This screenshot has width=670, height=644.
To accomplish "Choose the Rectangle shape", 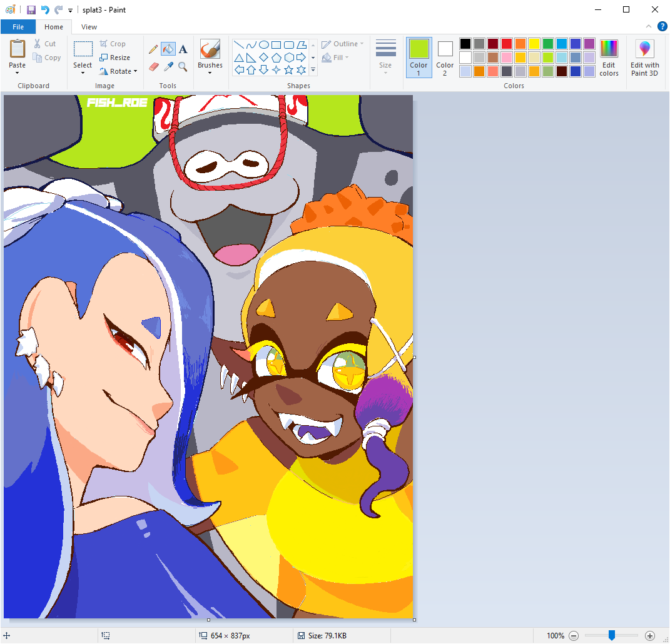I will point(277,45).
